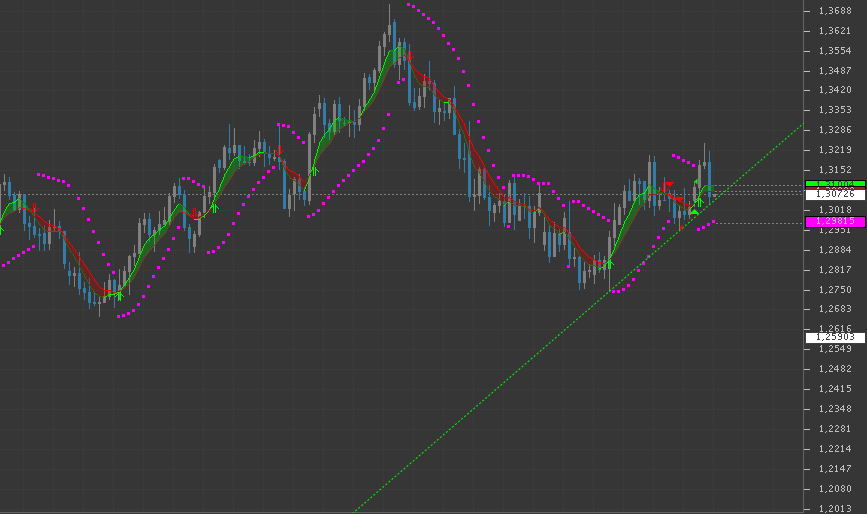This screenshot has height=514, width=867.
Task: Click the 1,2348 price axis label
Action: [x=835, y=409]
